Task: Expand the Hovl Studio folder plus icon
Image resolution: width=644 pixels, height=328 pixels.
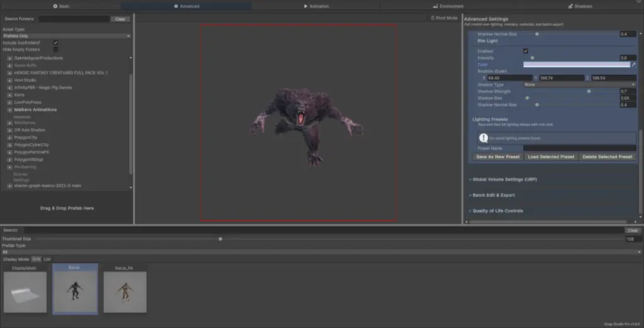Action: click(9, 80)
